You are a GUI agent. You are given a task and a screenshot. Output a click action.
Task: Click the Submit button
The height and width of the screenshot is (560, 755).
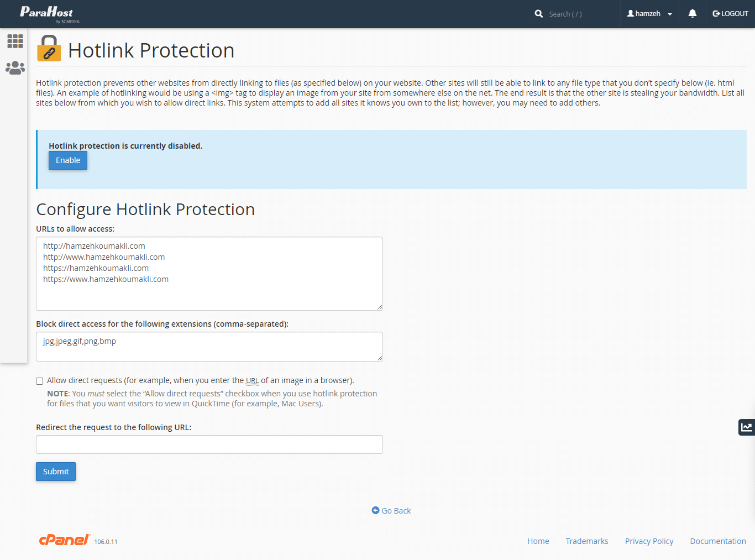coord(56,472)
